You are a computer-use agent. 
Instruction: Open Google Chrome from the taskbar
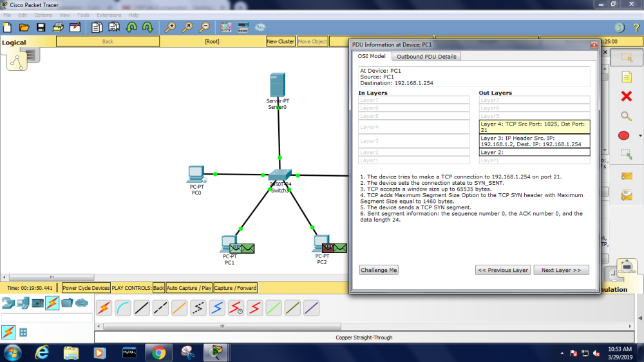coord(158,352)
